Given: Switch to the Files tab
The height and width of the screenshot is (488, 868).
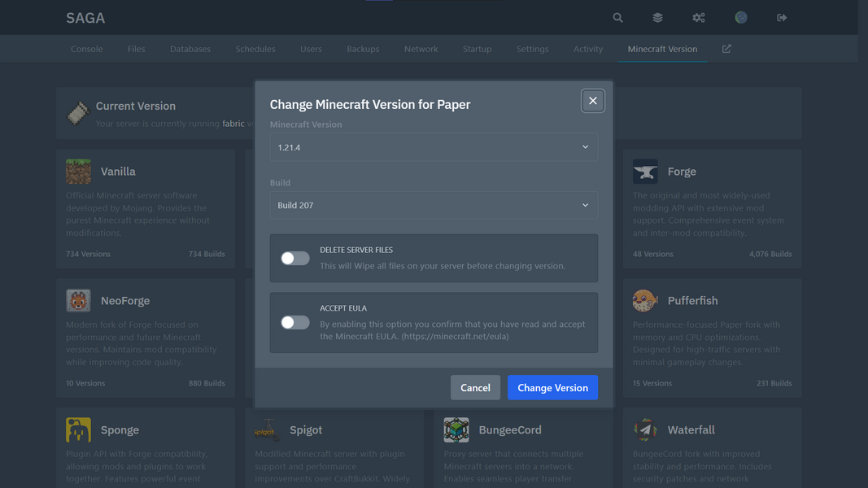Looking at the screenshot, I should point(136,49).
